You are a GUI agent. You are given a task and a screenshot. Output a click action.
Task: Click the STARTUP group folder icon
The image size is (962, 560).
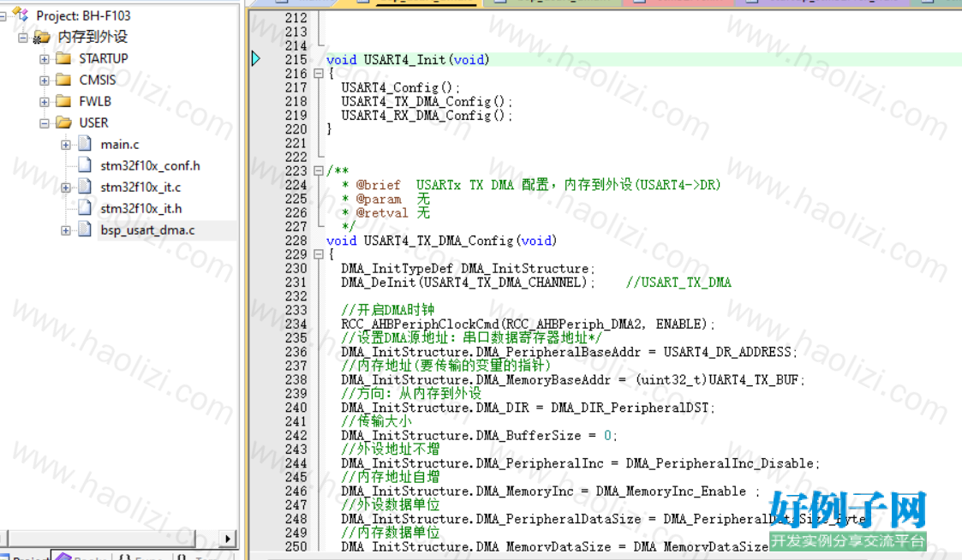point(63,58)
